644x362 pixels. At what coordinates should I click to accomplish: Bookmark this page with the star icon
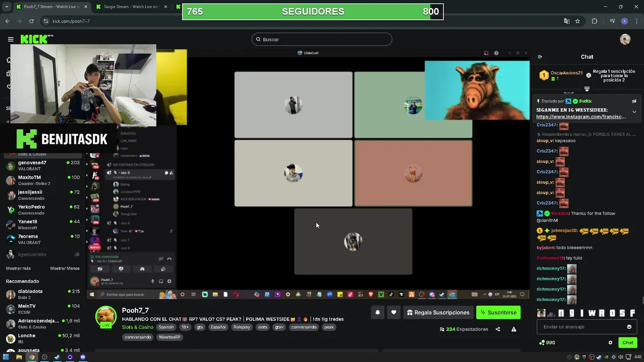click(578, 21)
